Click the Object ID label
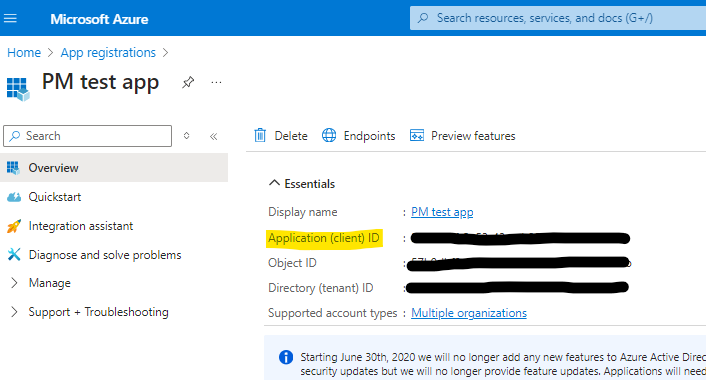Image resolution: width=706 pixels, height=380 pixels. click(x=292, y=263)
